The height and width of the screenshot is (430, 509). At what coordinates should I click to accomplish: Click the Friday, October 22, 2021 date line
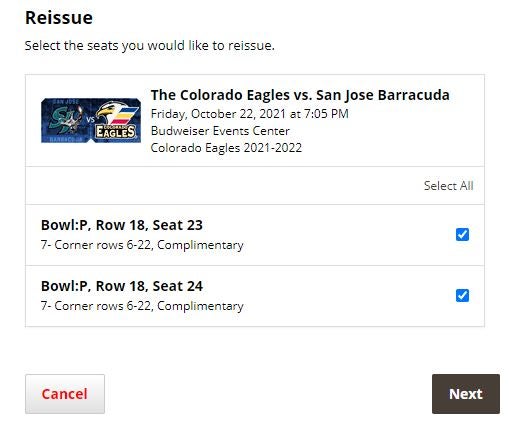pyautogui.click(x=250, y=114)
